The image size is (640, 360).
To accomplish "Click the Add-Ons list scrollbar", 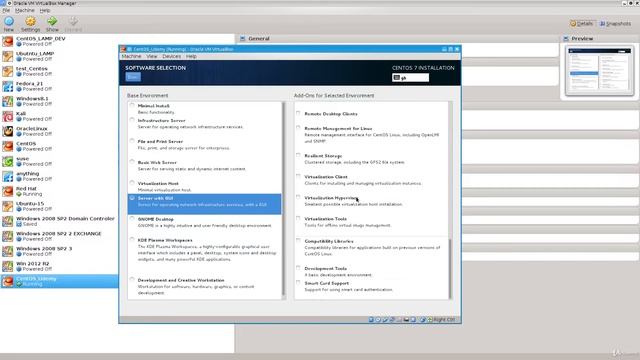I will (450, 200).
